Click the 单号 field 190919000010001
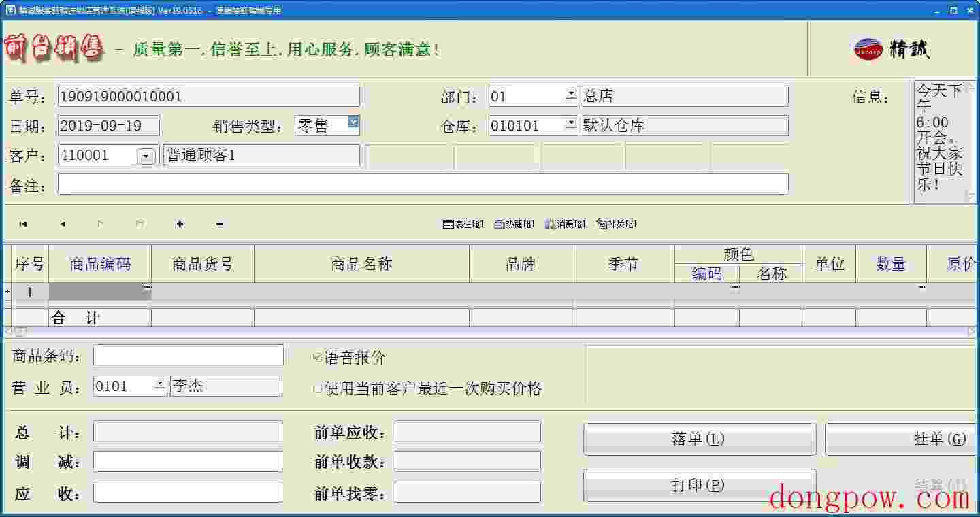This screenshot has height=517, width=980. tap(209, 97)
